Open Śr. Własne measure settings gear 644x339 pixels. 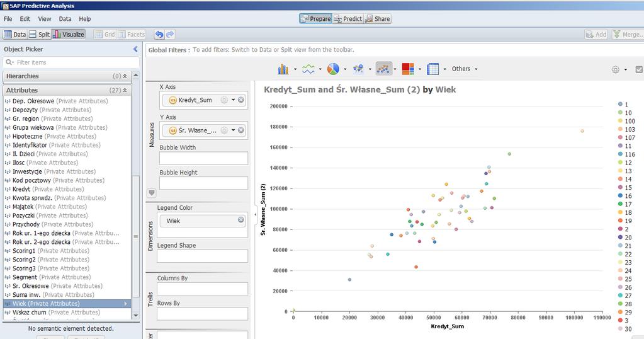224,130
